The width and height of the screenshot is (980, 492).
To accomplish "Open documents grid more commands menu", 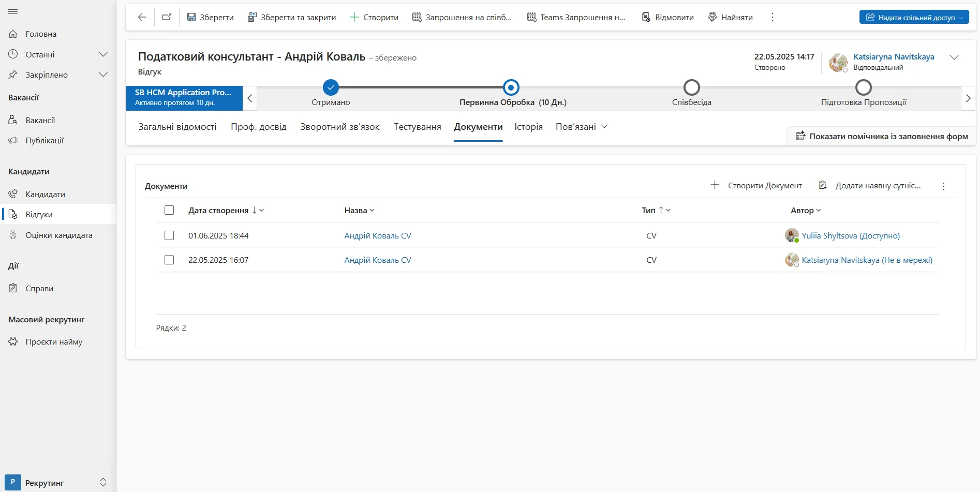I will (x=943, y=186).
